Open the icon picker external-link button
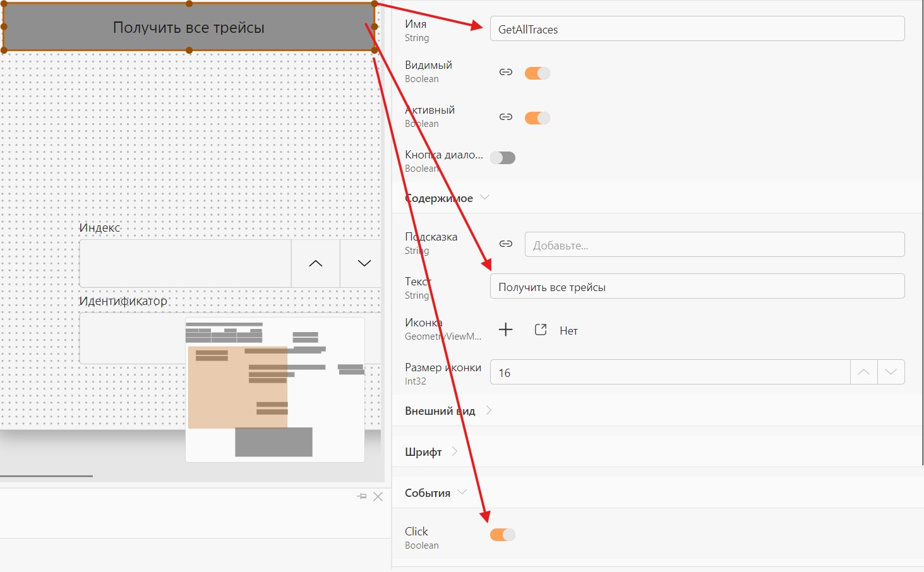The width and height of the screenshot is (924, 572). coord(541,330)
